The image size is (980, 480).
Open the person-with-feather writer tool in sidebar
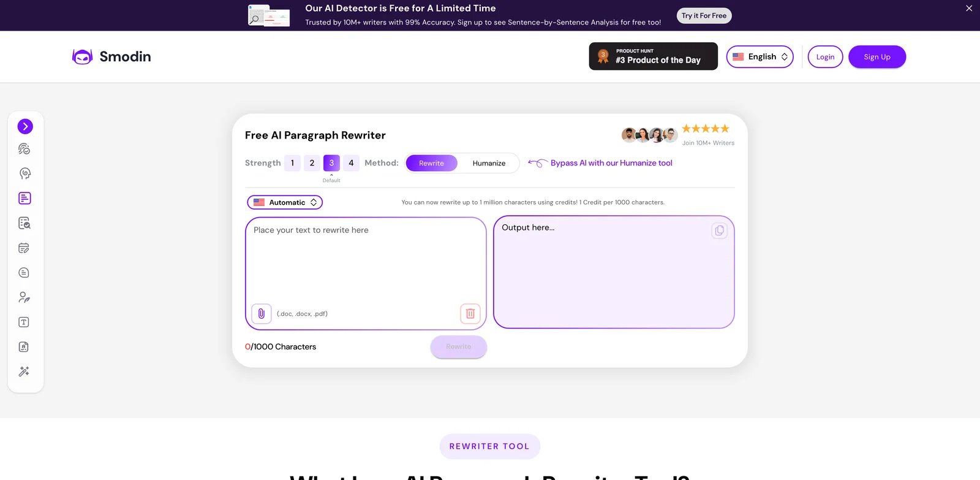(x=24, y=297)
